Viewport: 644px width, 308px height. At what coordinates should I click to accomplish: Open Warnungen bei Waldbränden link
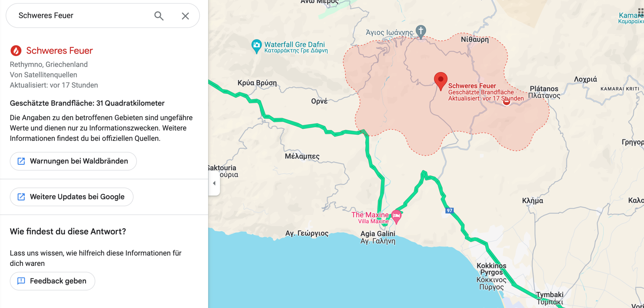coord(73,161)
